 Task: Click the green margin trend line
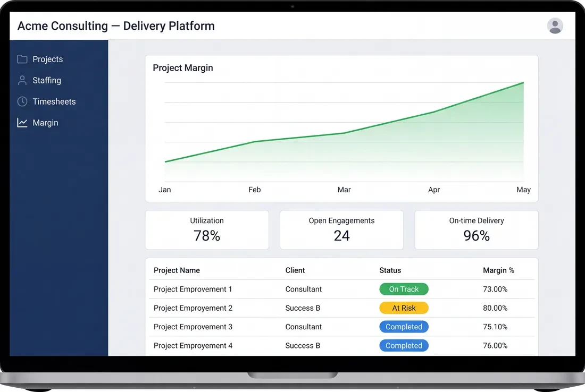click(344, 133)
